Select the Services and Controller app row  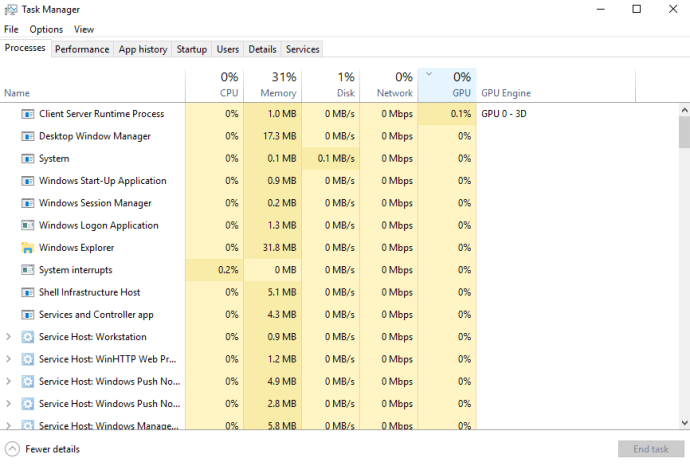(x=95, y=315)
